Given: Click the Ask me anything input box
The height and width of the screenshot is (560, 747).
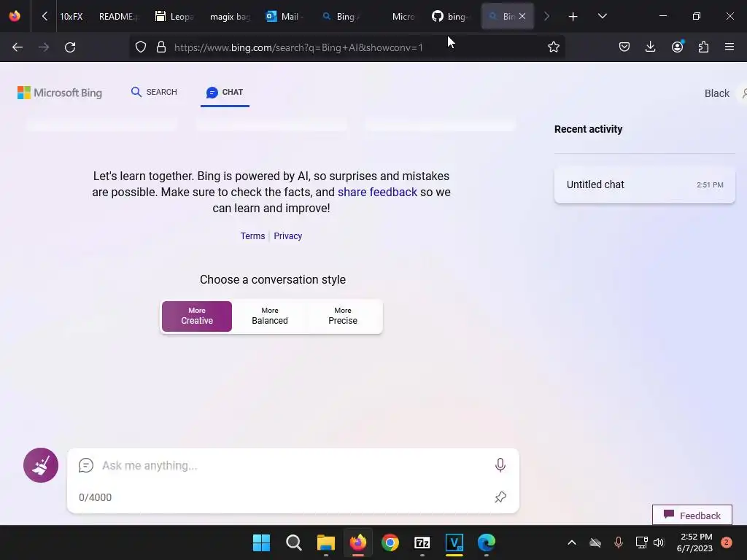Looking at the screenshot, I should (293, 465).
